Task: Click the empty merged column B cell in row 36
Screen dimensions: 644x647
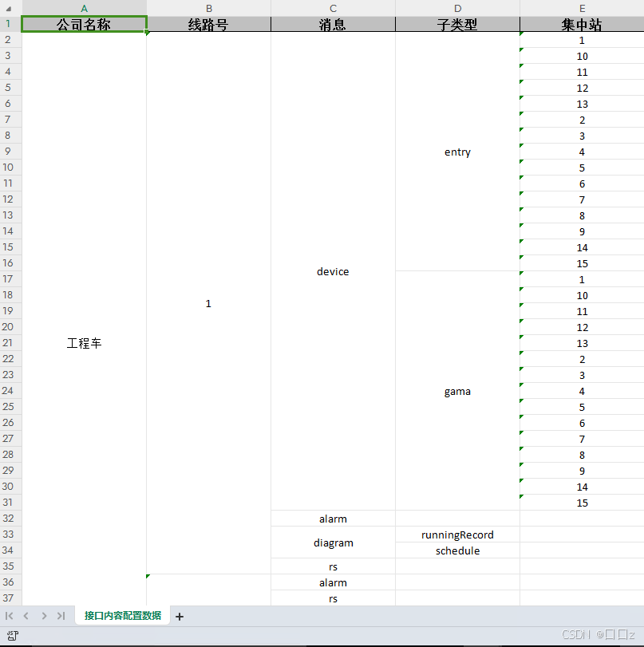Action: [x=208, y=590]
